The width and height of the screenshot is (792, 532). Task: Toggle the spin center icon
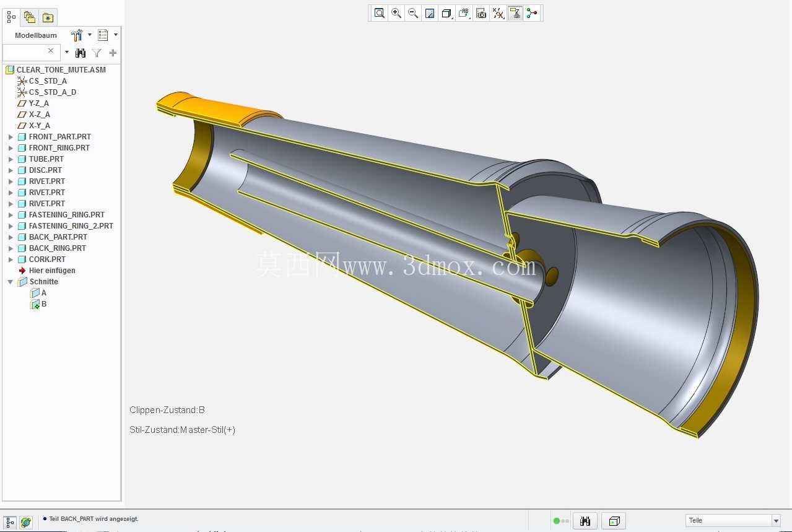click(x=531, y=13)
